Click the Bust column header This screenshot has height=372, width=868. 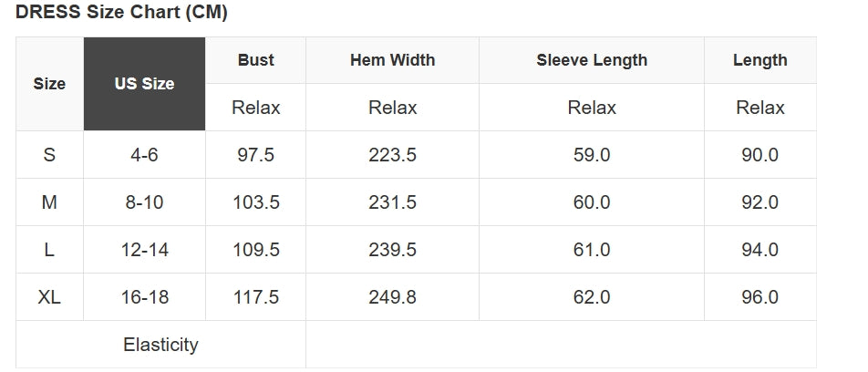tap(255, 60)
